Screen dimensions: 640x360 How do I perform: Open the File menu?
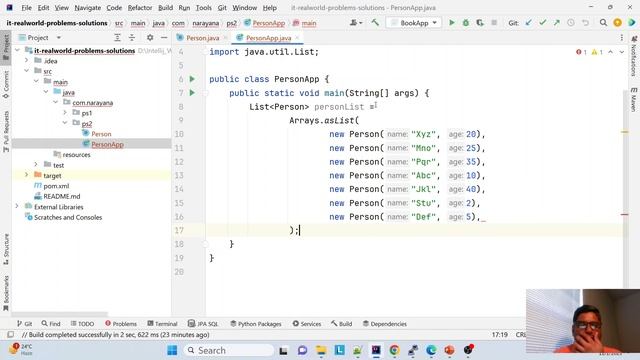point(26,8)
